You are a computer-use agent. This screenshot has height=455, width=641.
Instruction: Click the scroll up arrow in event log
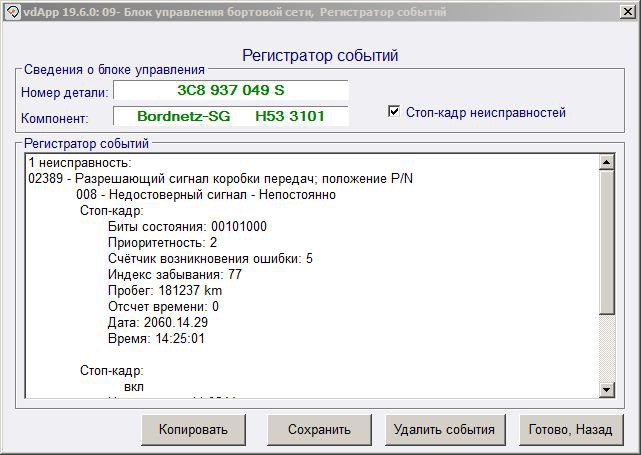point(606,162)
